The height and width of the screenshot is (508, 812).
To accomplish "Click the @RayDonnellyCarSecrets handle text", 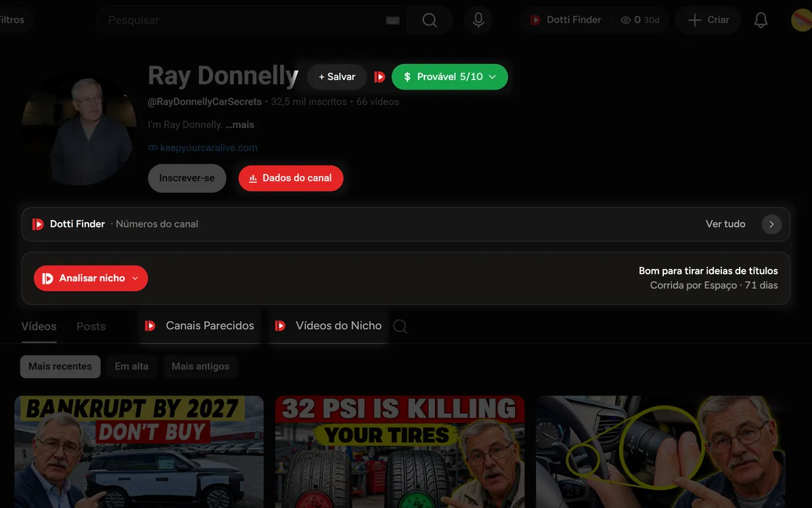I will click(205, 102).
